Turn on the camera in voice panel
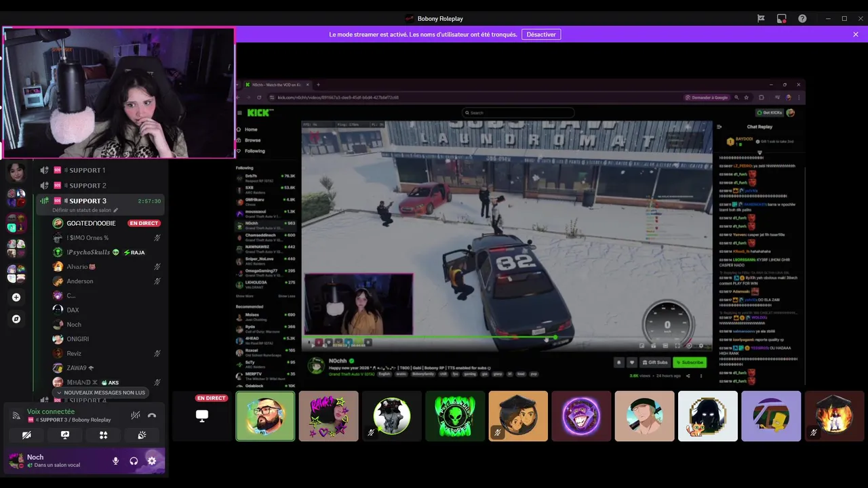Image resolution: width=868 pixels, height=488 pixels. coord(26,435)
